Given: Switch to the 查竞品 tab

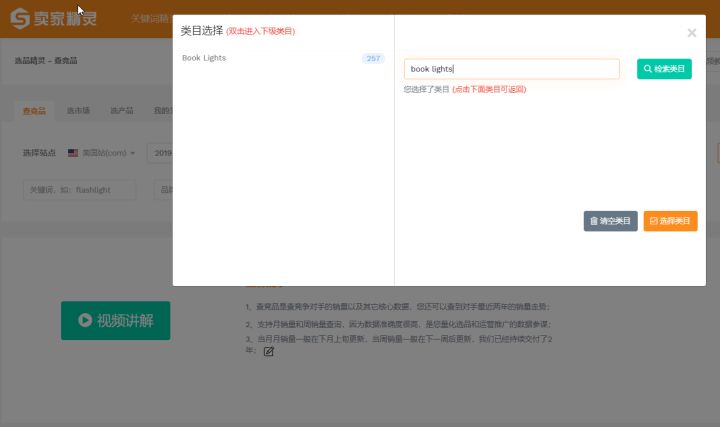Looking at the screenshot, I should tap(34, 111).
